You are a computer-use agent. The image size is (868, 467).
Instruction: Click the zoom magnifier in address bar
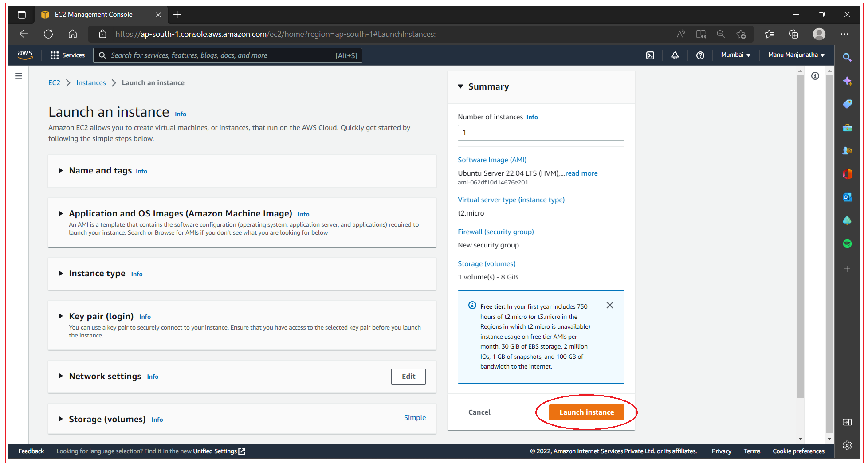[x=721, y=34]
